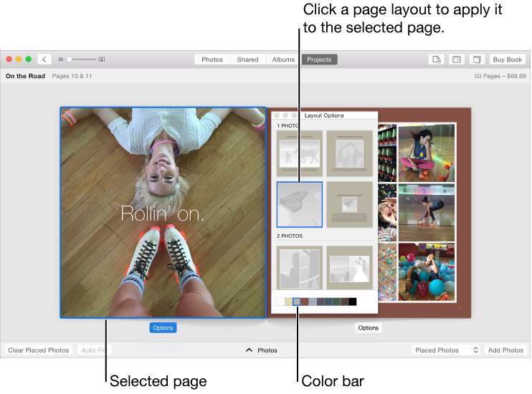Choose the light gray-blue color swatch
532x394 pixels.
(x=313, y=302)
